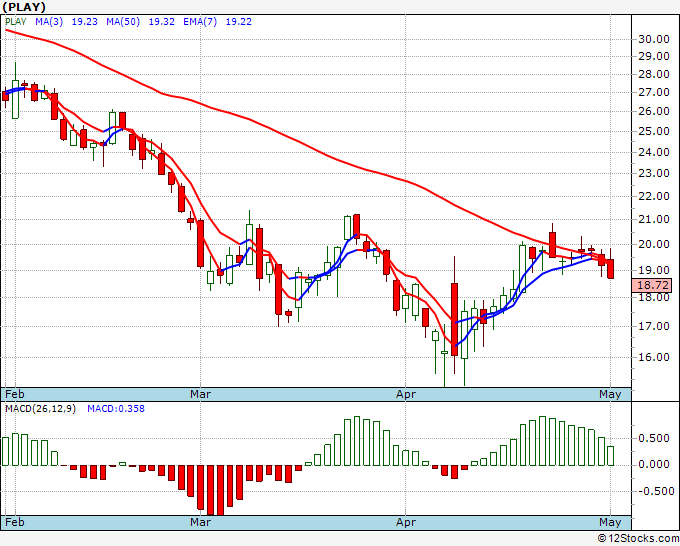Click the 20.00 price axis label
The width and height of the screenshot is (680, 546).
(654, 244)
